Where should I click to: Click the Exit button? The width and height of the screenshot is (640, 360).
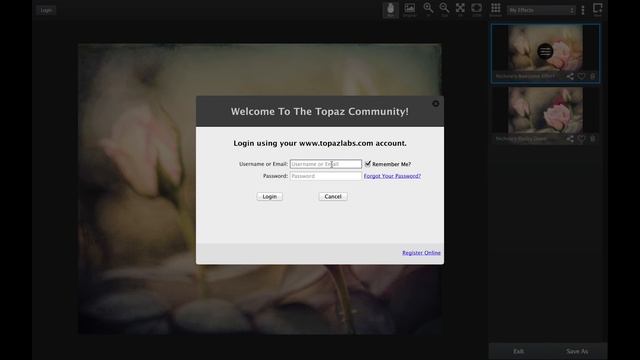pyautogui.click(x=518, y=351)
